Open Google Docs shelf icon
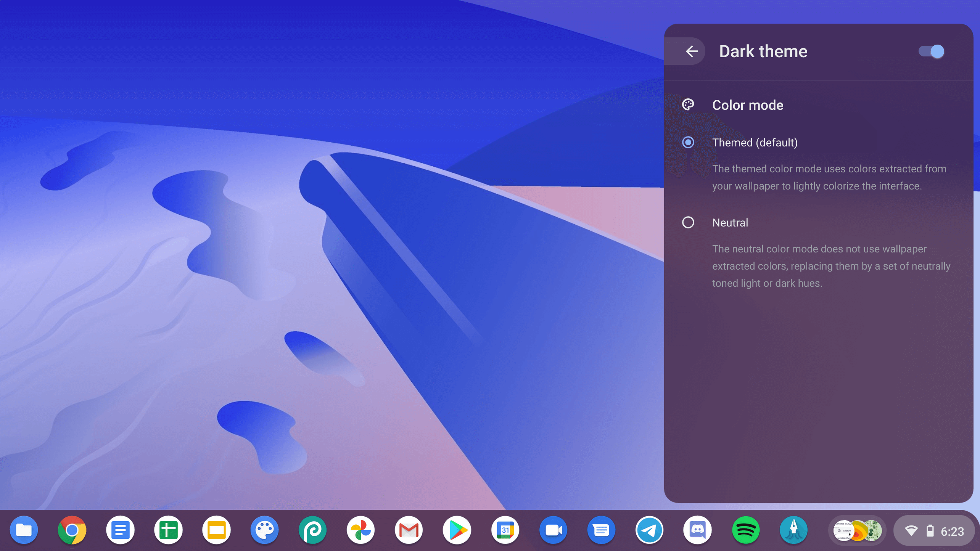This screenshot has width=980, height=551. pos(120,530)
